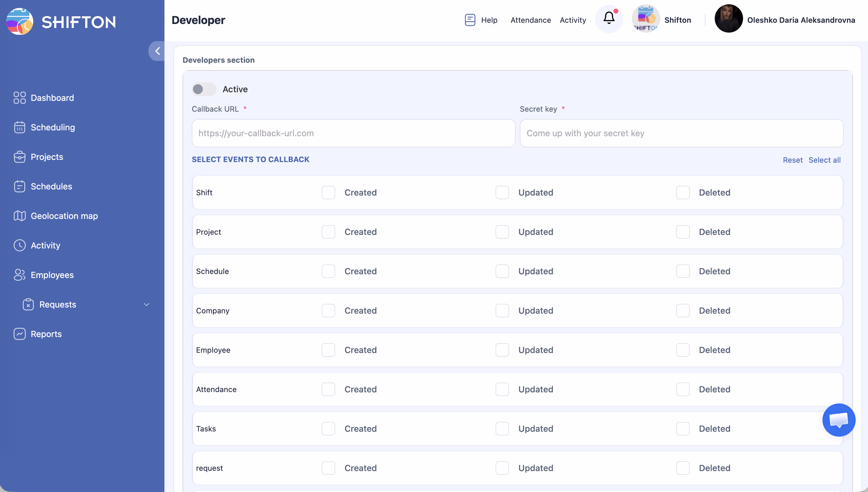This screenshot has width=868, height=492.
Task: Check Employee Deleted checkbox
Action: coord(683,350)
